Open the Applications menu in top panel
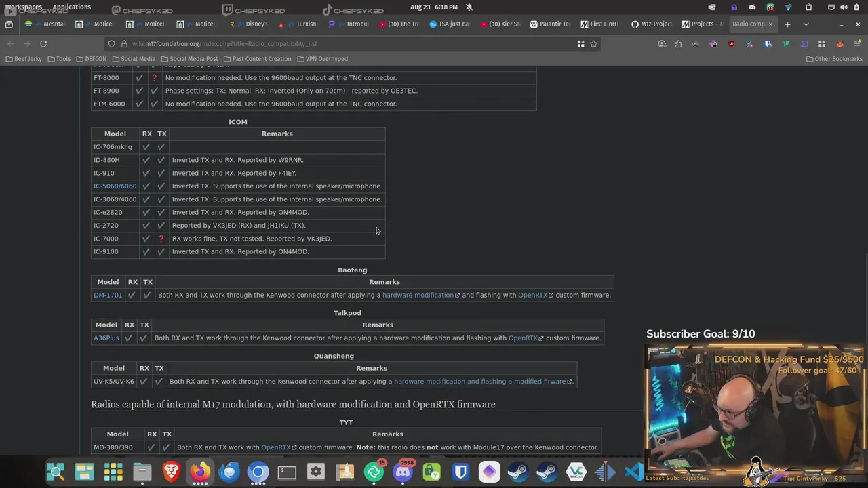Screen dimensions: 868x488 pos(71,7)
